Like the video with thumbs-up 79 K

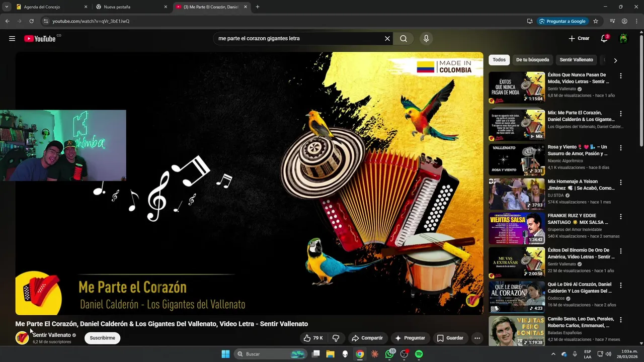(x=313, y=338)
